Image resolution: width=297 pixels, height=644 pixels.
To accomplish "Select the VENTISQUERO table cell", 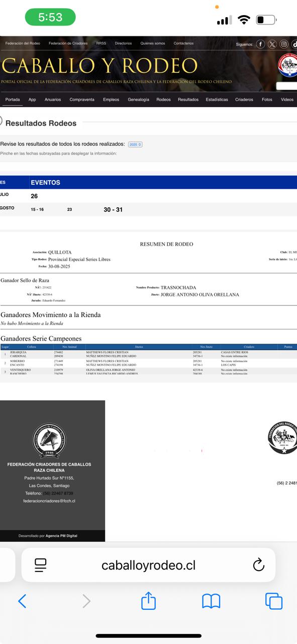I will [21, 370].
